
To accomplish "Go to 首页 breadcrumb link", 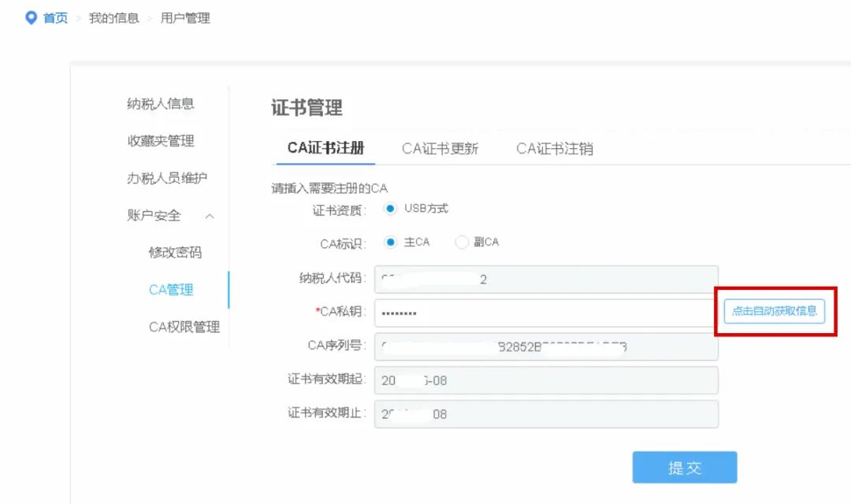I will (x=55, y=18).
